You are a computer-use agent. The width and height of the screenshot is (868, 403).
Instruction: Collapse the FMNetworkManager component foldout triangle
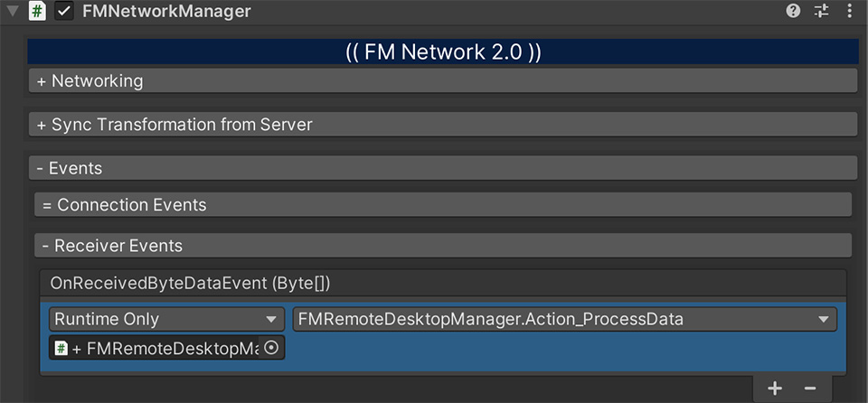coord(12,11)
